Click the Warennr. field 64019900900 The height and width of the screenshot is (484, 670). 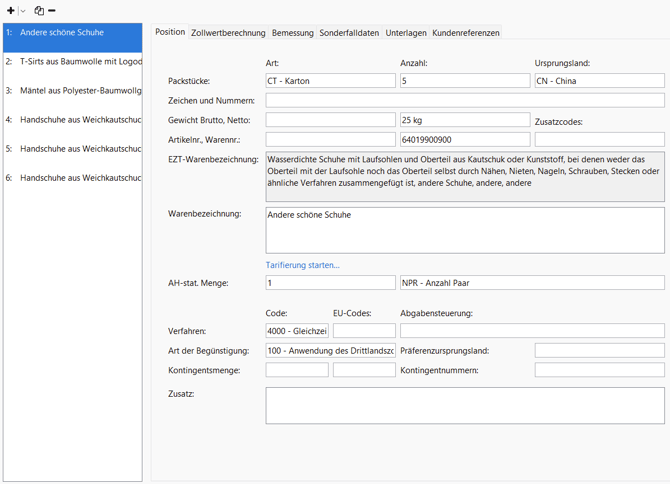pos(465,140)
